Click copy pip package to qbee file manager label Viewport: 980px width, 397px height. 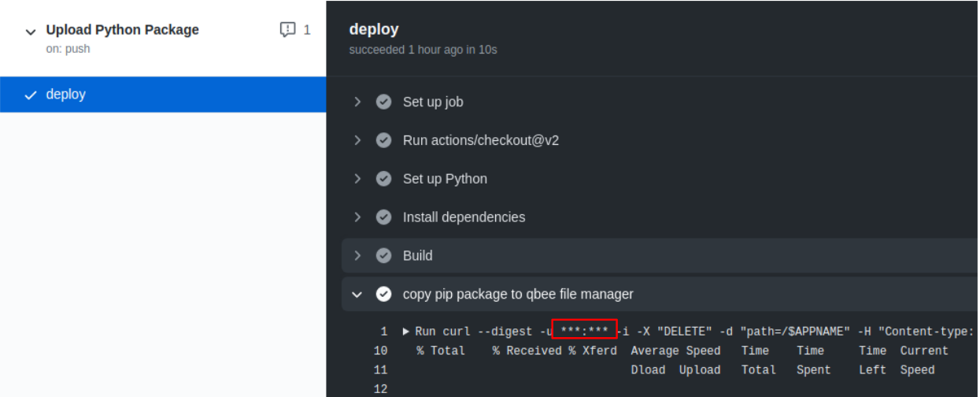(518, 294)
